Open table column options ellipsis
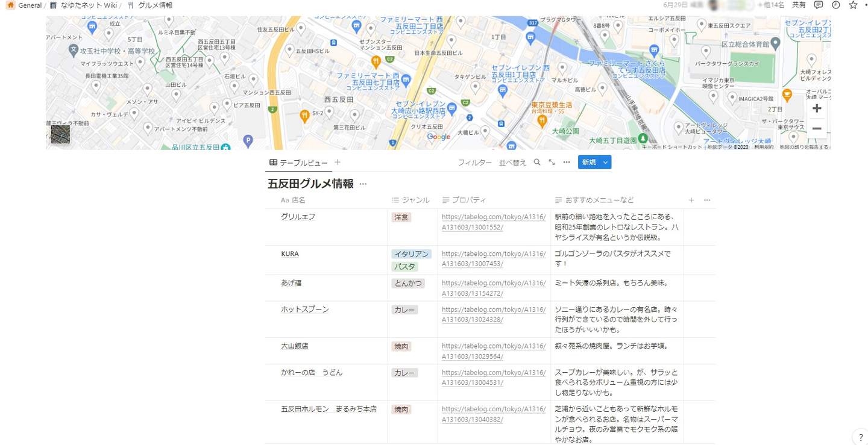Image resolution: width=868 pixels, height=445 pixels. click(707, 200)
